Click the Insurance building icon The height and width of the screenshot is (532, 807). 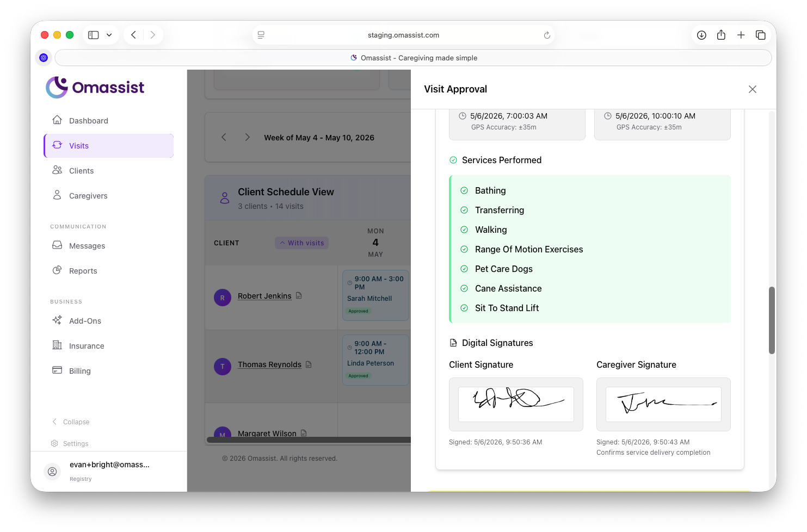(57, 345)
